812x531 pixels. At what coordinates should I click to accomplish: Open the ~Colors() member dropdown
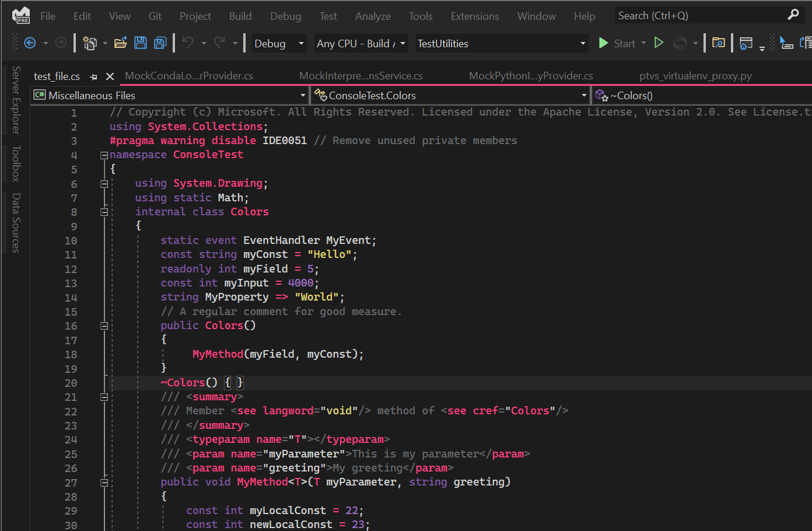702,95
